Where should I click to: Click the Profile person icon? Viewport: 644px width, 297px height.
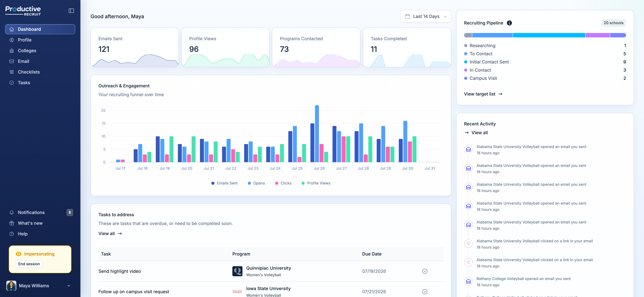click(x=11, y=40)
